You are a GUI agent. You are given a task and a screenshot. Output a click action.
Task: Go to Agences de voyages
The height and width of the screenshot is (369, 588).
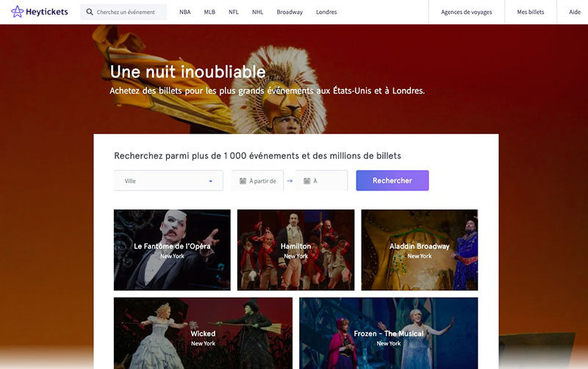467,12
